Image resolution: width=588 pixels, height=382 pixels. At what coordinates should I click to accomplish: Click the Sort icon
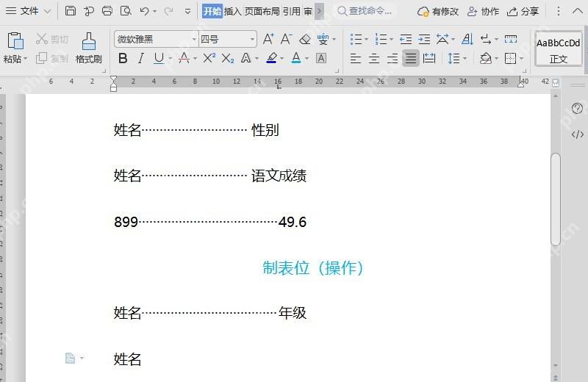tap(467, 39)
